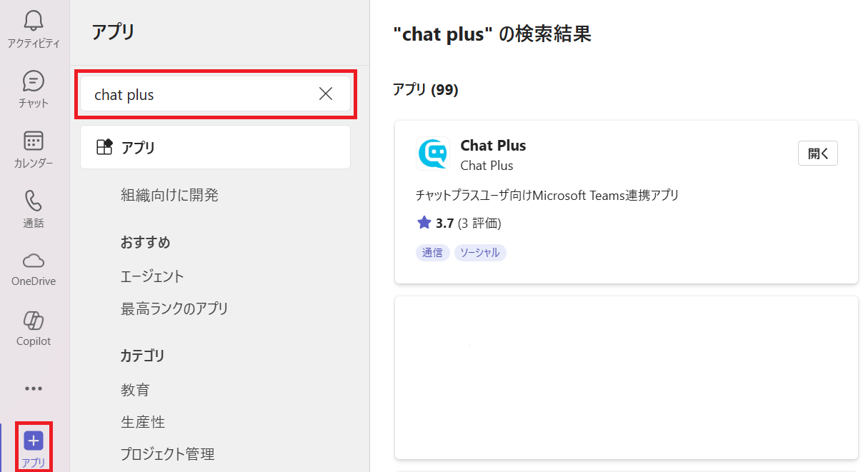This screenshot has height=472, width=868.
Task: Select プロジェクト管理 category
Action: (167, 454)
